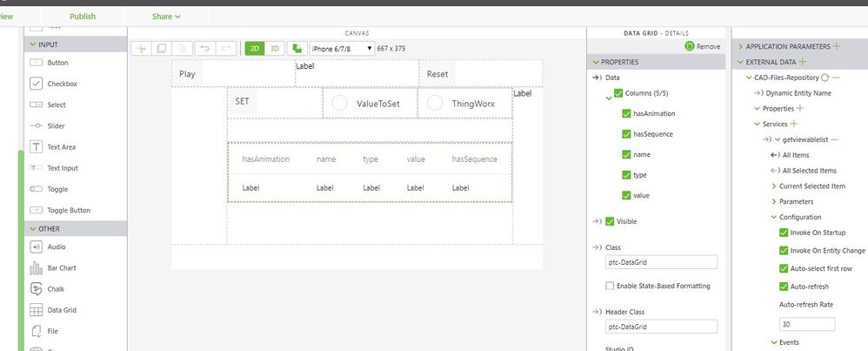The height and width of the screenshot is (351, 868).
Task: Collapse the Configuration node
Action: 774,218
